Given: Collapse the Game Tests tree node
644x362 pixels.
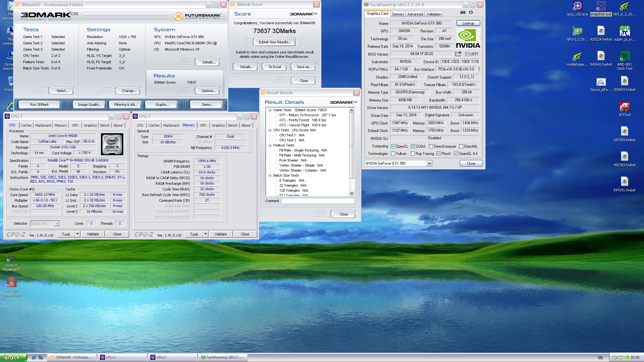Looking at the screenshot, I should [x=270, y=110].
